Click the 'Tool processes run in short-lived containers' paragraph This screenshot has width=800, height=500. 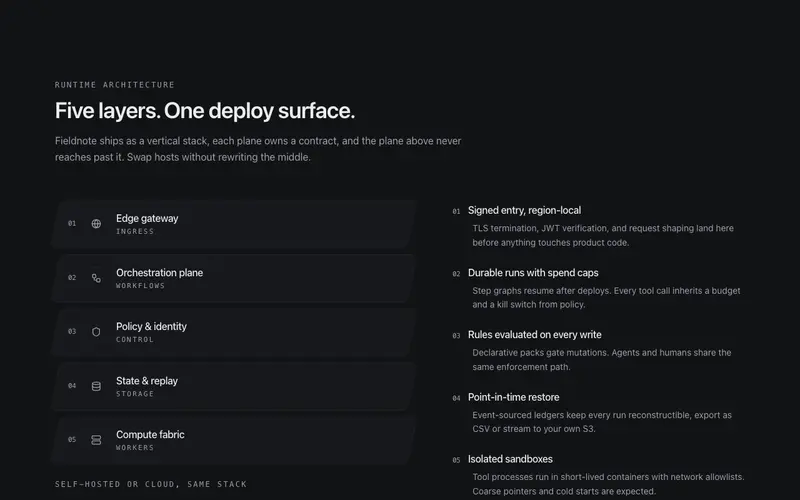(608, 484)
